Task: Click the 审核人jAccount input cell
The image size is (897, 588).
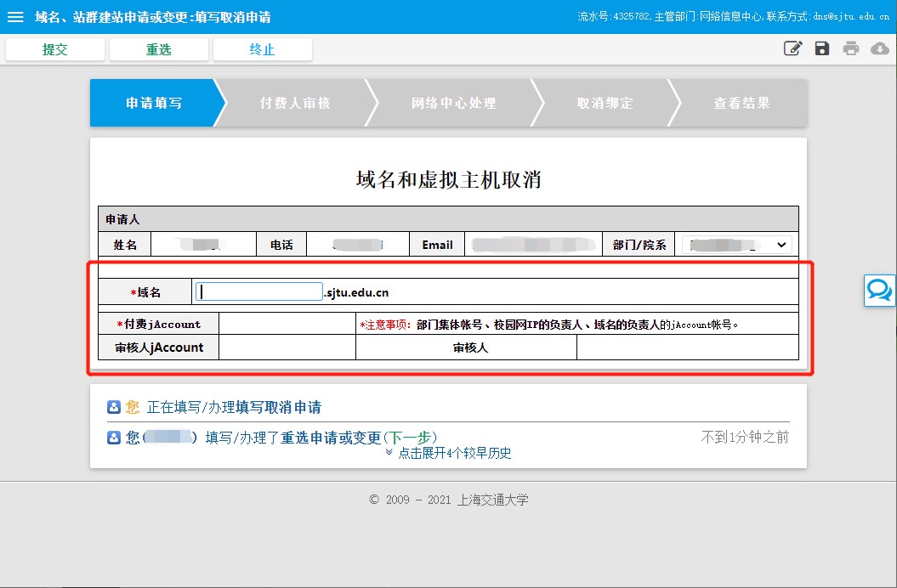Action: pos(287,348)
